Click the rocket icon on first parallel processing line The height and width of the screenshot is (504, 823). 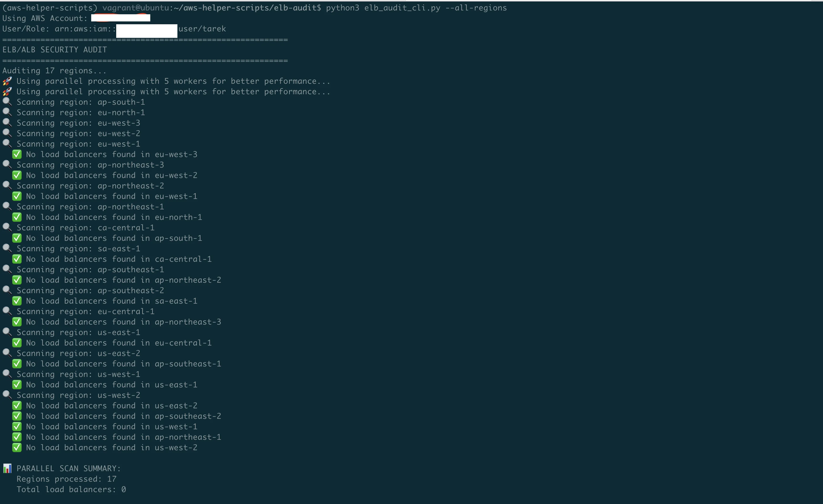point(7,81)
